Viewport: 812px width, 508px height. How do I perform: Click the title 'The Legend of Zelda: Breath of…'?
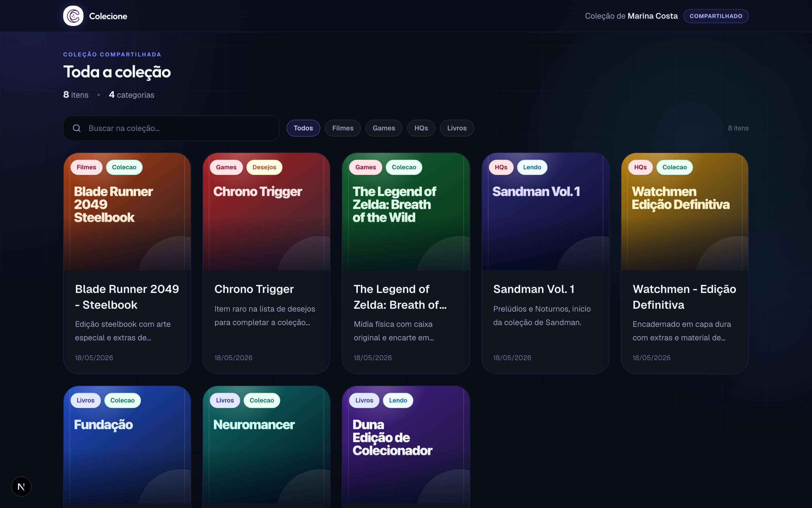(400, 297)
